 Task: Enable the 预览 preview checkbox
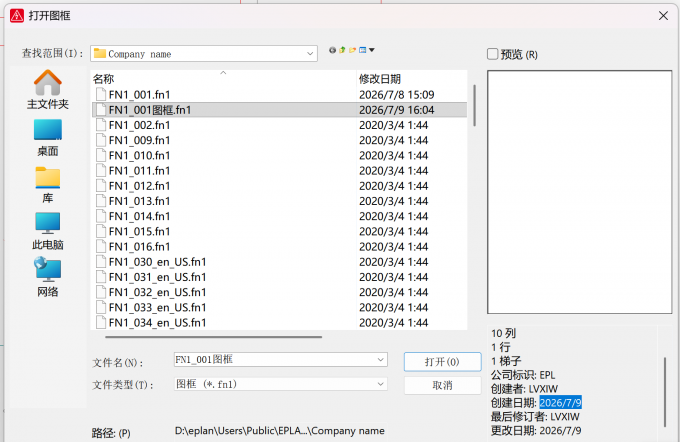tap(493, 54)
